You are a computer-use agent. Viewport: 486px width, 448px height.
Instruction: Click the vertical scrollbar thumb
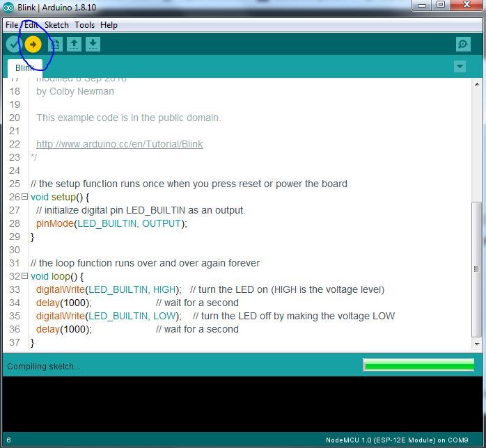click(477, 269)
